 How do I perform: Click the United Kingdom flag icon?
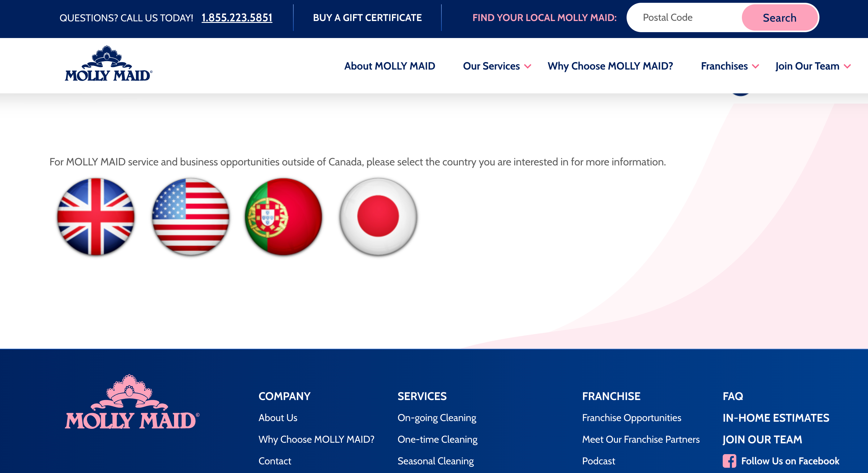tap(96, 217)
